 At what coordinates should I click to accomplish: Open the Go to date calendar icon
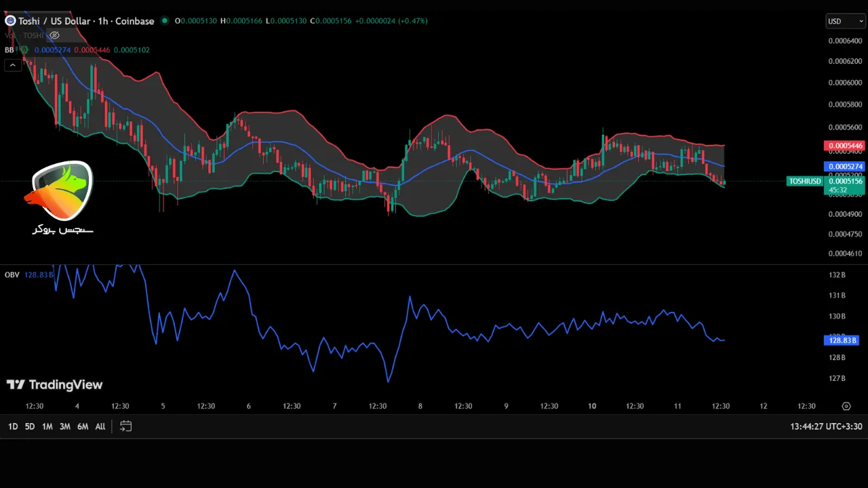[x=125, y=426]
